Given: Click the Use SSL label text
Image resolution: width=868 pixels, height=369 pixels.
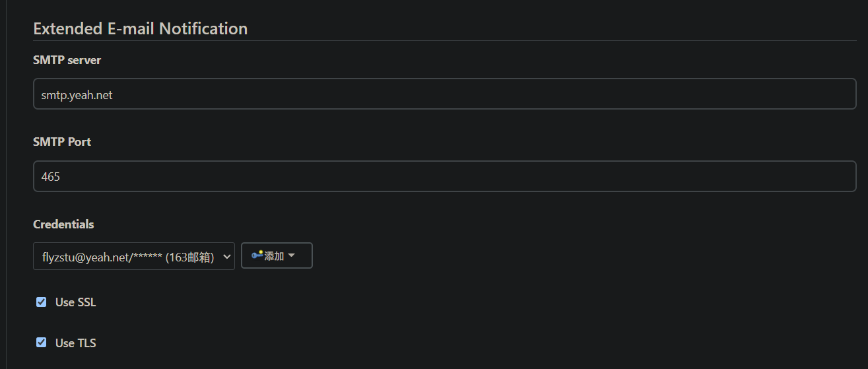Looking at the screenshot, I should (x=75, y=302).
